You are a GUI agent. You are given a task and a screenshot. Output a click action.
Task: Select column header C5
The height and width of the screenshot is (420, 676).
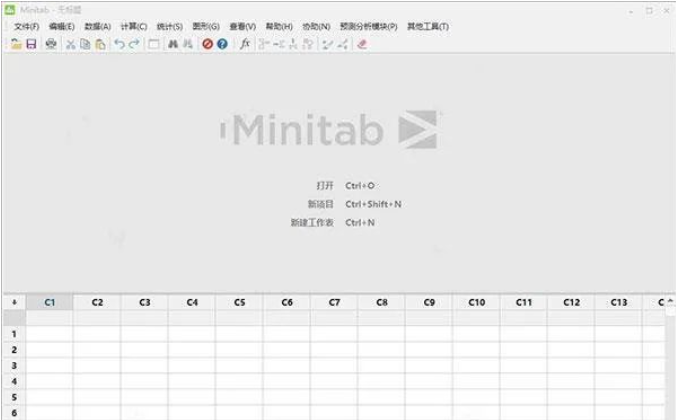(239, 302)
